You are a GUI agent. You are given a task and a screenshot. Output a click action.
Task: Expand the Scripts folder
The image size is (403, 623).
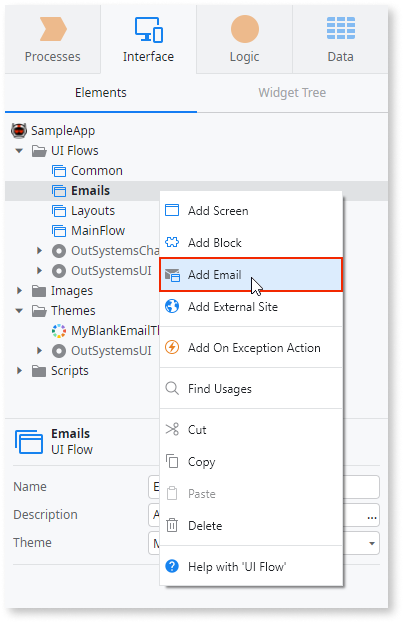click(x=19, y=370)
